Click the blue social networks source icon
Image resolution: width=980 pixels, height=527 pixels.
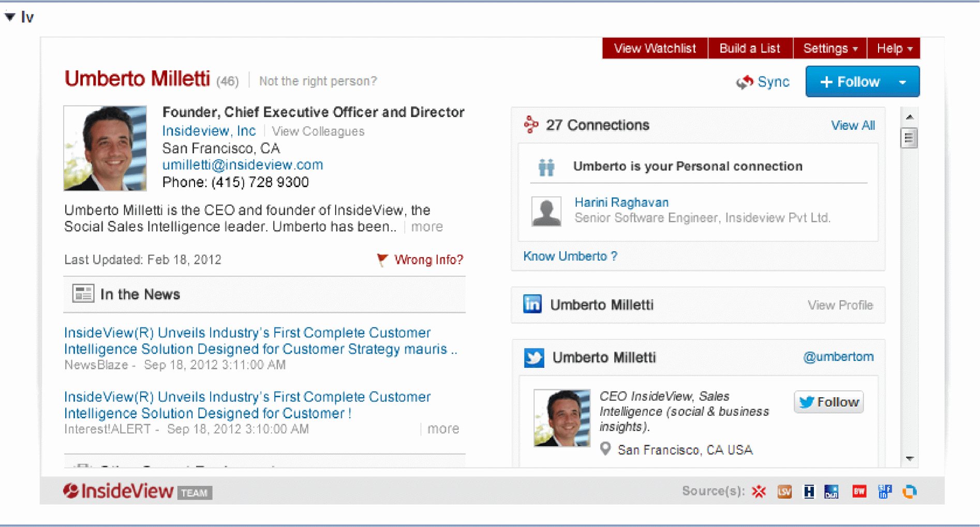click(885, 492)
